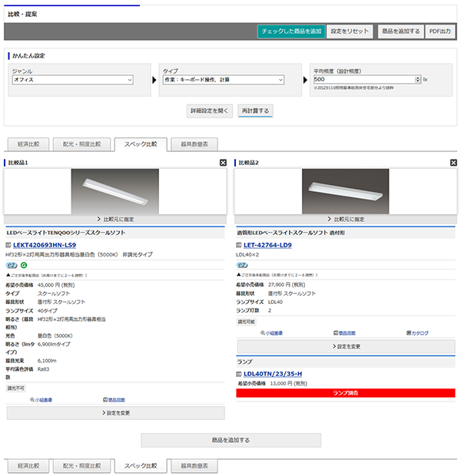Open the ジャンル dropdown showing オフィス
This screenshot has width=461, height=476.
coord(72,79)
